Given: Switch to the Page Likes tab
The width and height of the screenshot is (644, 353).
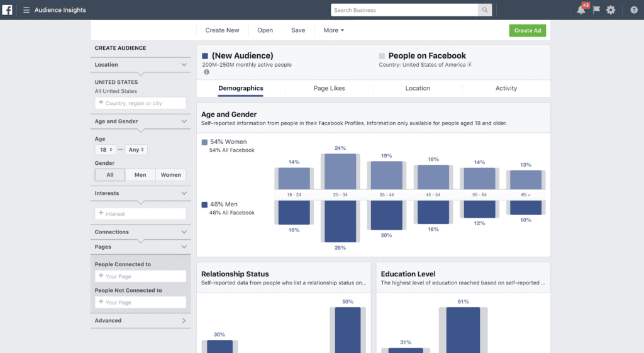Looking at the screenshot, I should pyautogui.click(x=329, y=88).
